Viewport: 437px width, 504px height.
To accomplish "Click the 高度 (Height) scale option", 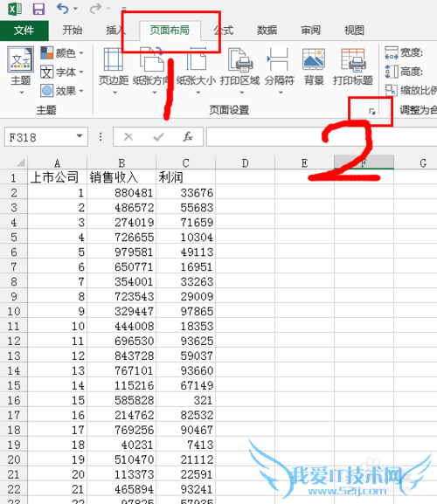I will click(x=404, y=72).
